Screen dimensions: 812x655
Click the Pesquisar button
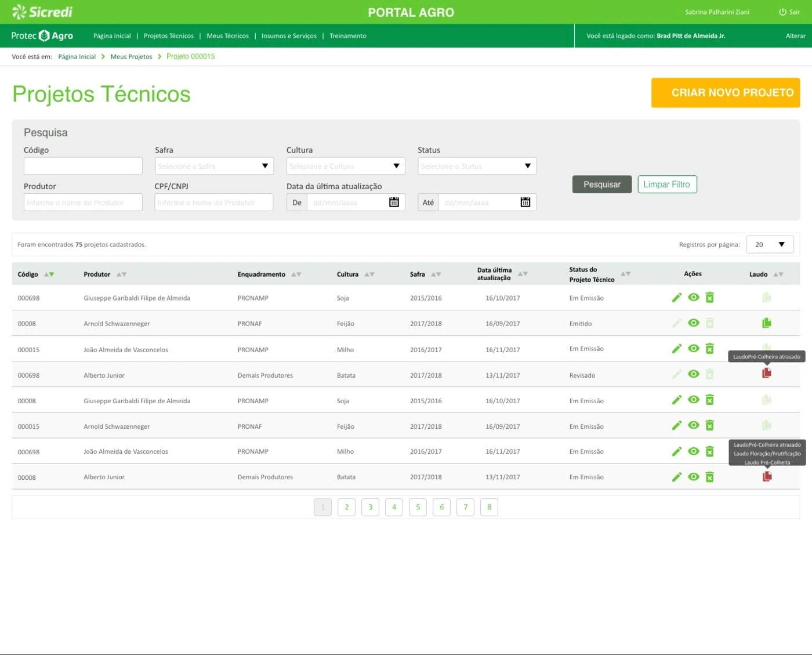[602, 184]
